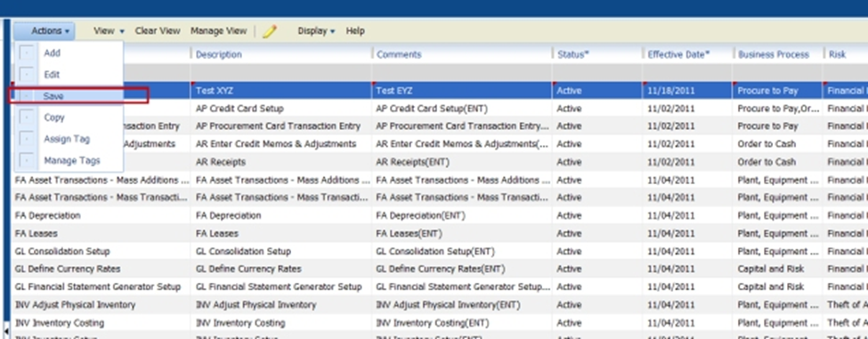Viewport: 868px width, 339px height.
Task: Click Active status in FA Leases row
Action: (x=597, y=233)
